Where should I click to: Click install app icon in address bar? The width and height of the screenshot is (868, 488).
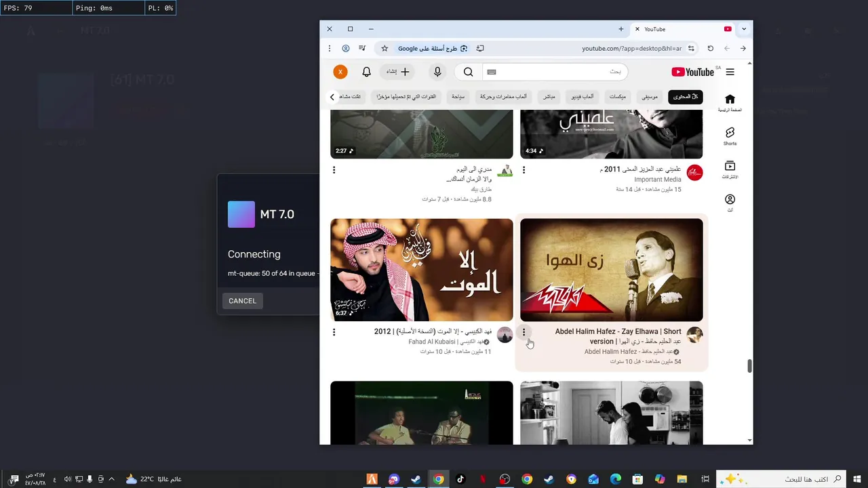(480, 48)
